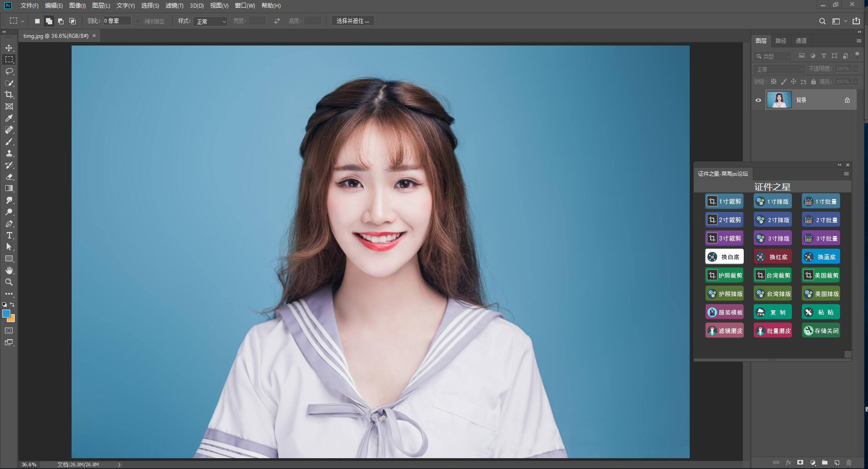Image resolution: width=868 pixels, height=469 pixels.
Task: Click the 背景 layer lock icon
Action: [x=847, y=100]
